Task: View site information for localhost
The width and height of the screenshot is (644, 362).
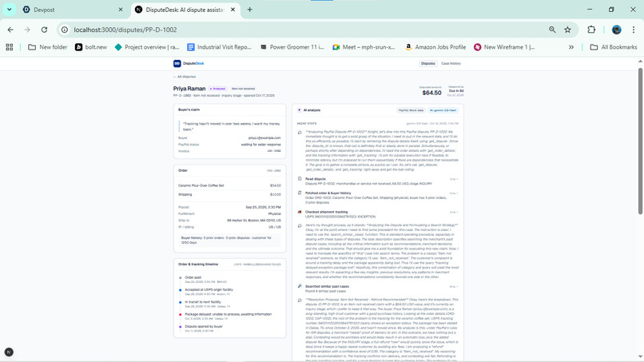Action: click(65, 30)
